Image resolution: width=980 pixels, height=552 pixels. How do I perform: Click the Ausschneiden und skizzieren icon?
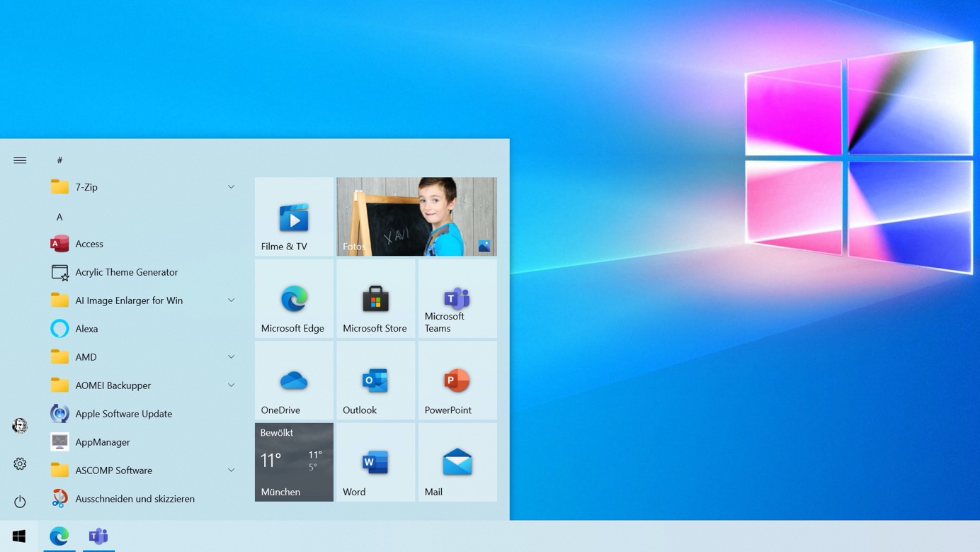pos(59,499)
